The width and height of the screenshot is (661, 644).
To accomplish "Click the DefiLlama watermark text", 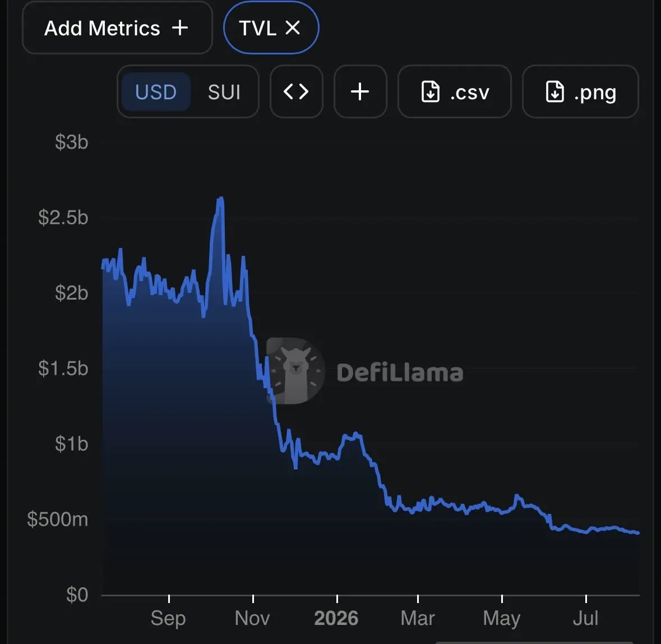I will 400,373.
